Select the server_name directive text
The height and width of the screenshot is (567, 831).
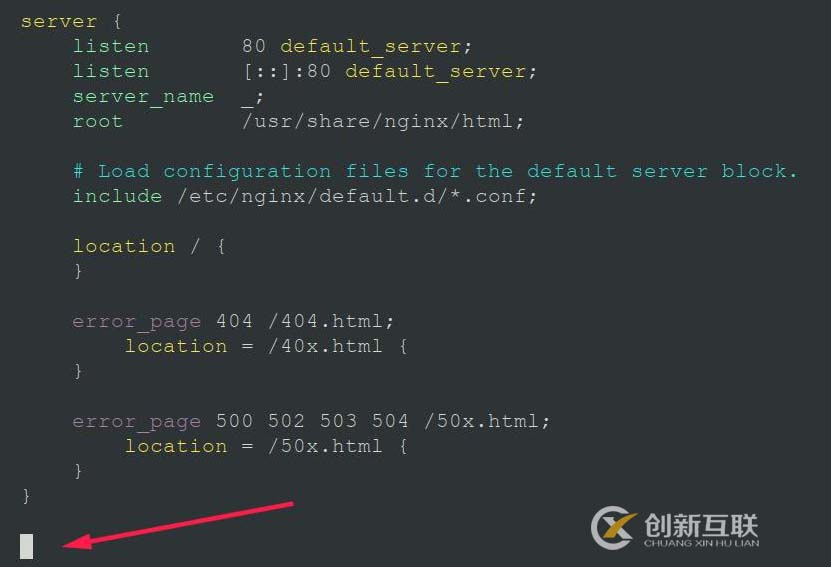pos(143,97)
